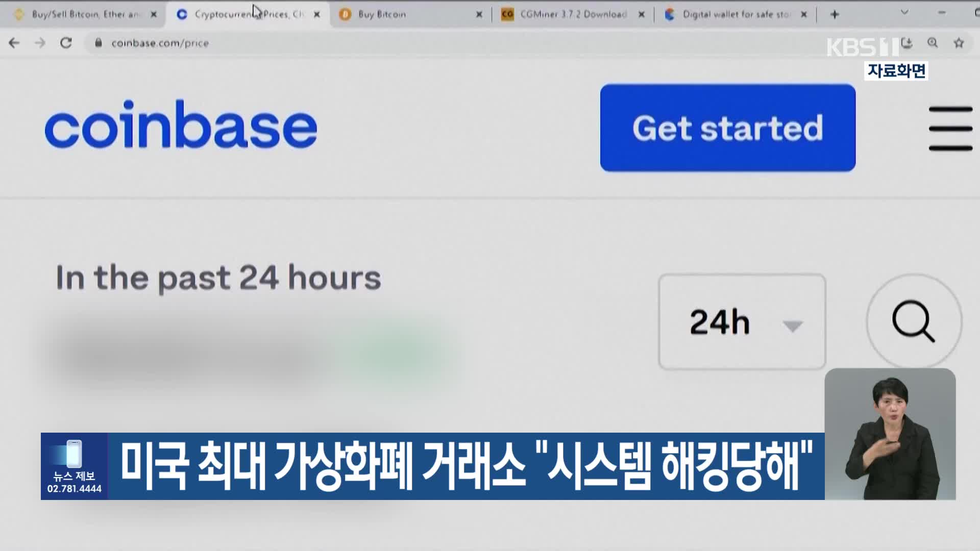Close the Buy Bitcoin tab
Viewport: 980px width, 551px height.
coord(479,15)
